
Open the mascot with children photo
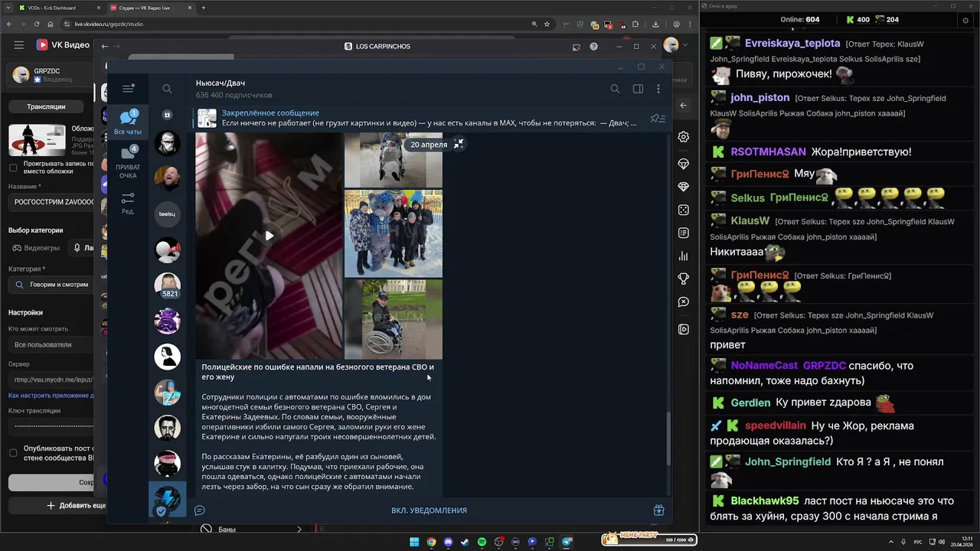coord(394,233)
